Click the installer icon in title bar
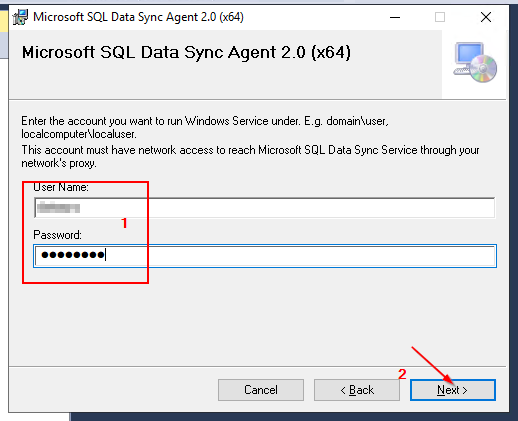 20,17
